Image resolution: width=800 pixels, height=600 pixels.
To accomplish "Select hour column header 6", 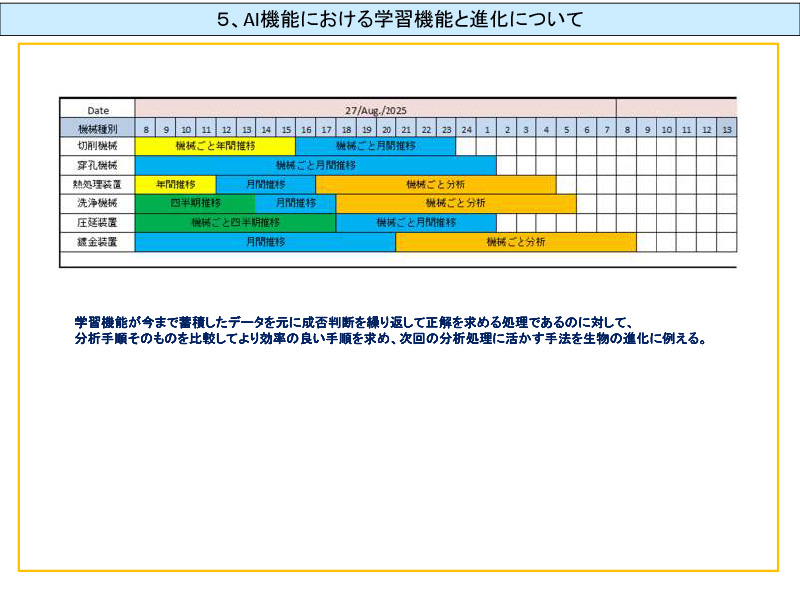I will tap(587, 130).
